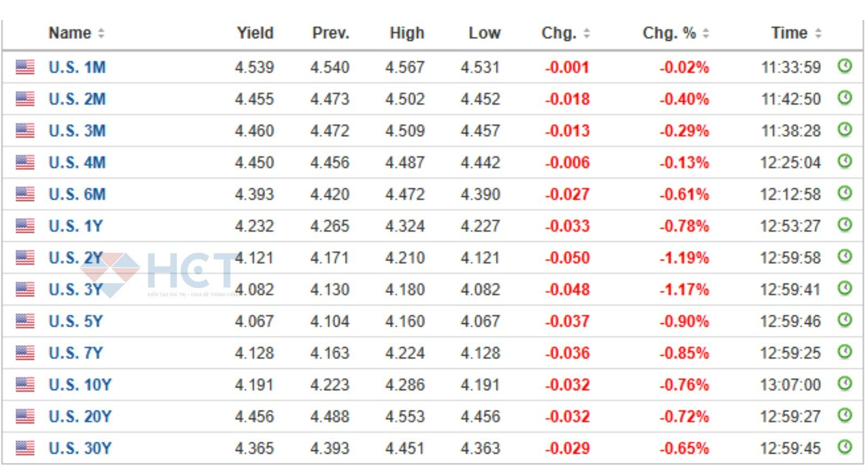Click the clock icon in U.S. 6M row
868x472 pixels.
(x=844, y=193)
